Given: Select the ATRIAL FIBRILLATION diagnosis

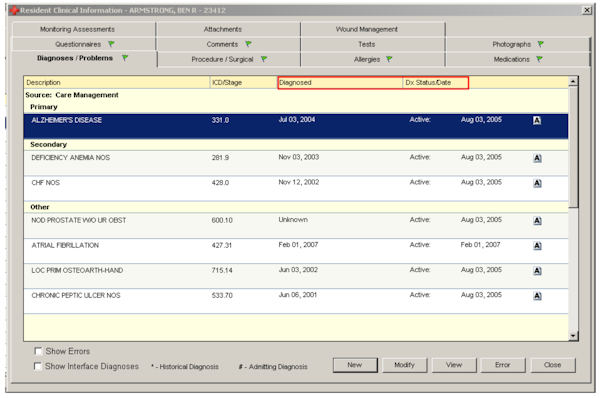Looking at the screenshot, I should coord(296,251).
